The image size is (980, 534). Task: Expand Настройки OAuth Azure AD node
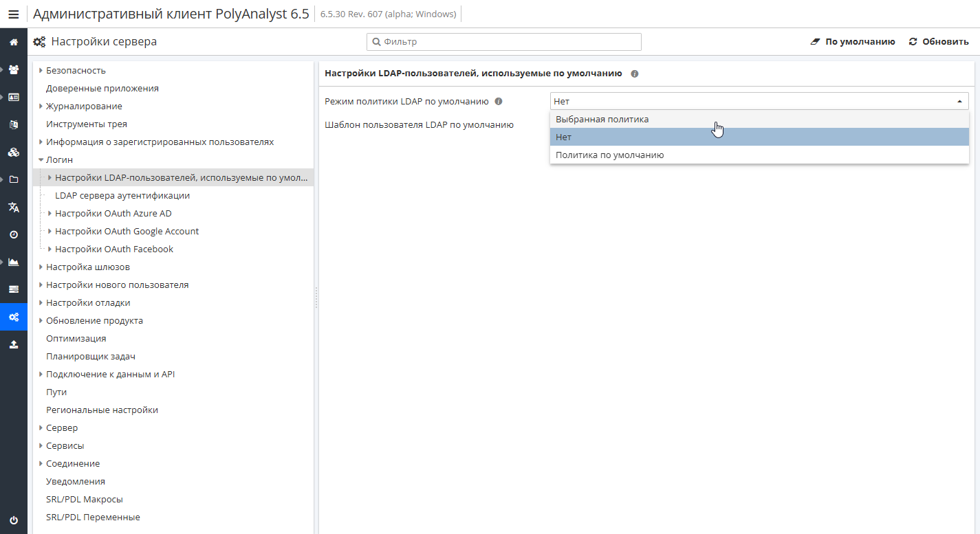pyautogui.click(x=50, y=213)
